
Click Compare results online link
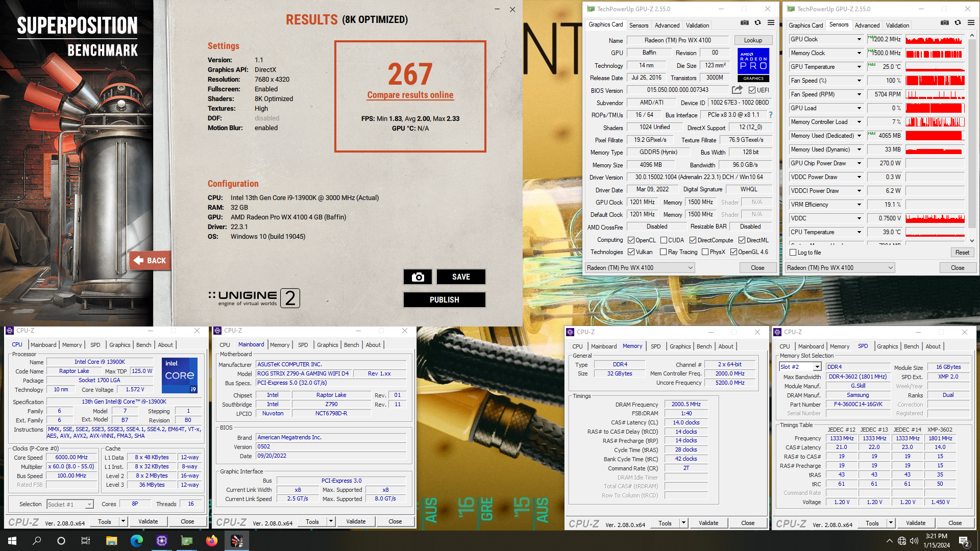tap(410, 95)
